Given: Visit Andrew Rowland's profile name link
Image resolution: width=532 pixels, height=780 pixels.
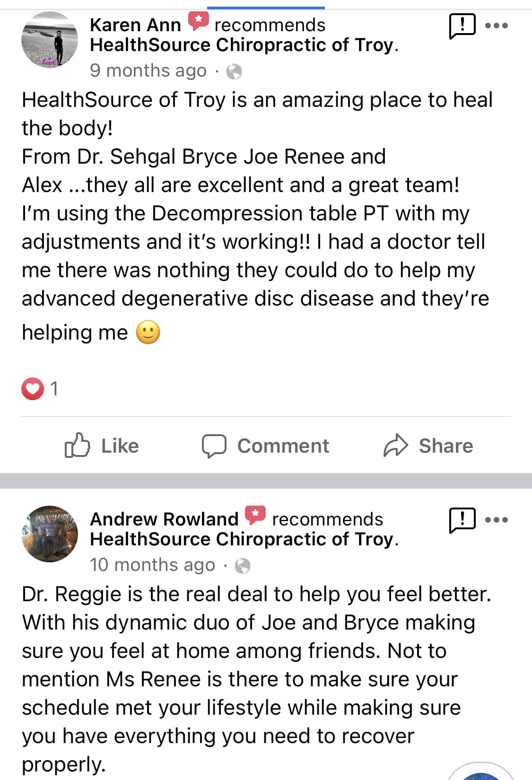Looking at the screenshot, I should (x=164, y=519).
